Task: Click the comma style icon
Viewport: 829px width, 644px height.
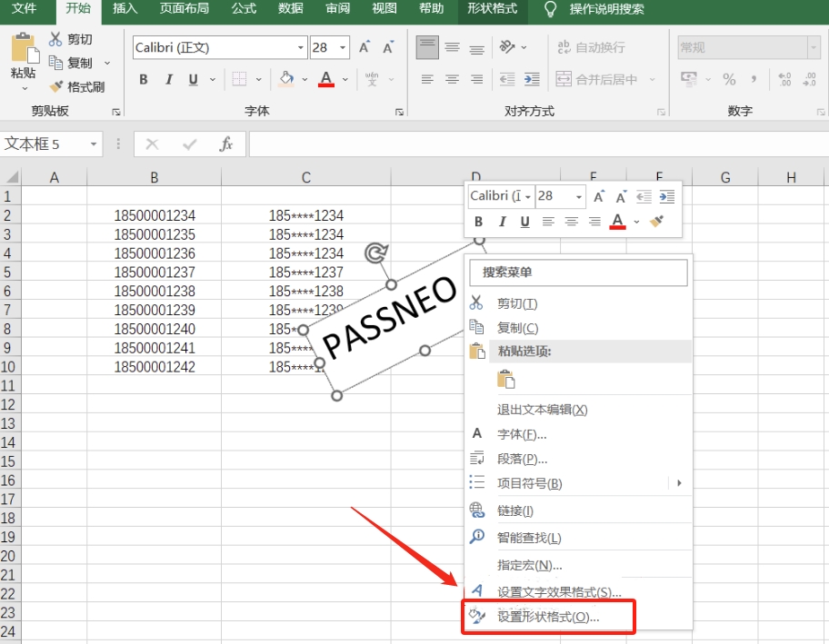Action: click(754, 79)
